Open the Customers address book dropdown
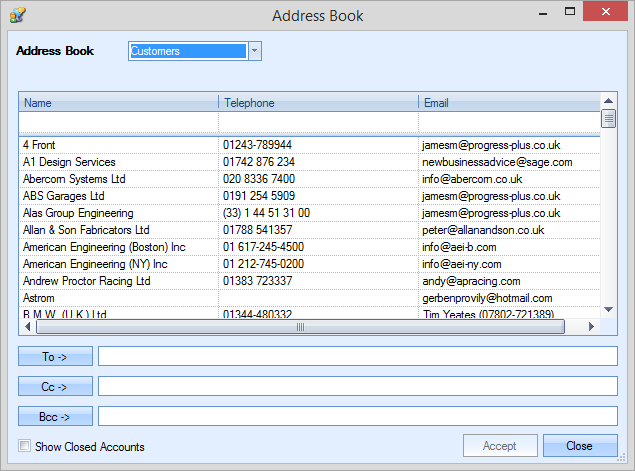The width and height of the screenshot is (635, 471). tap(254, 51)
